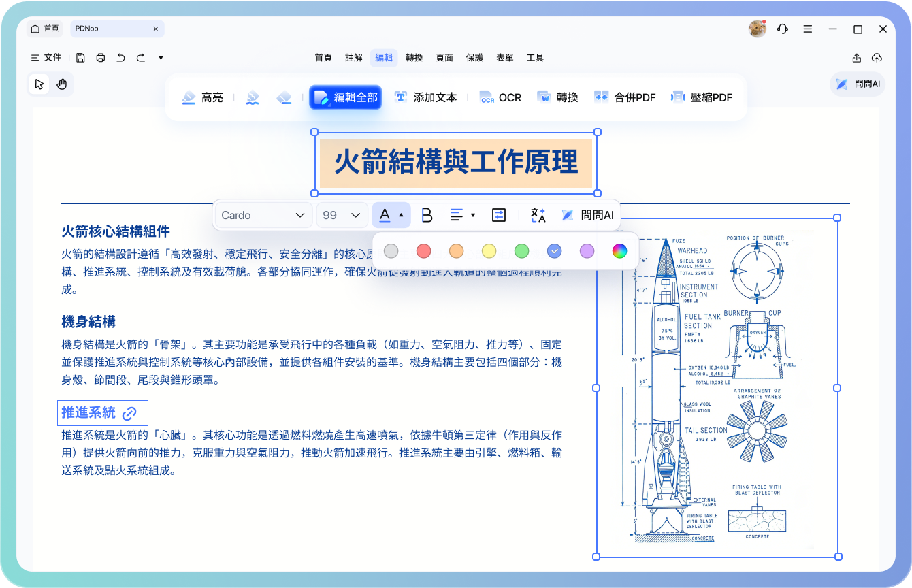Undo the last action
This screenshot has height=588, width=912.
point(120,58)
